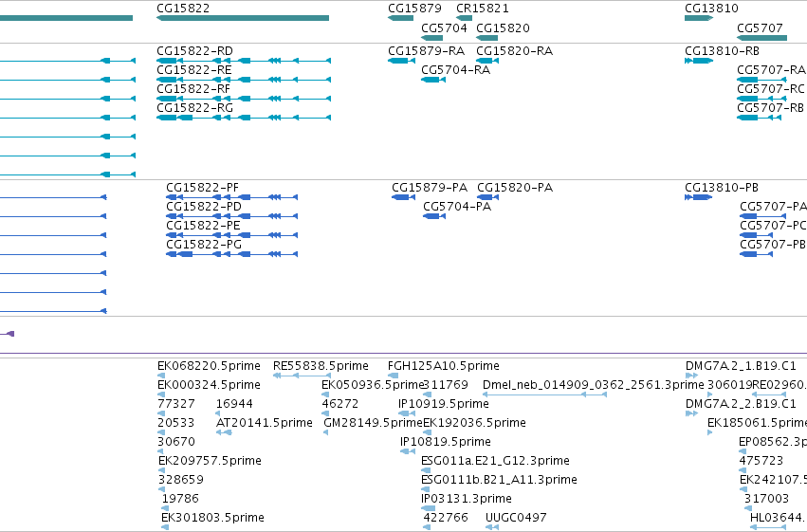Select the UUGC0497 feature
Image resolution: width=807 pixels, height=532 pixels.
[x=492, y=527]
